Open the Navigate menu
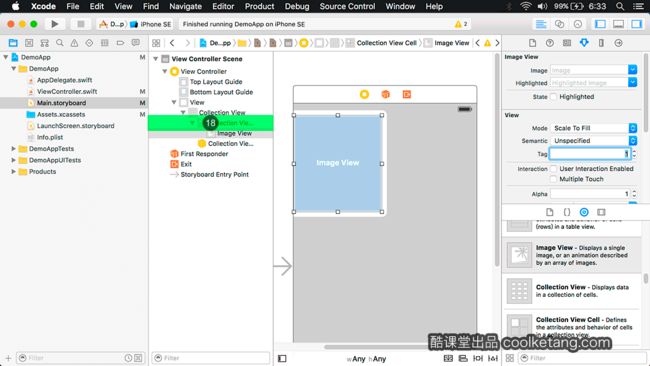 pos(185,6)
